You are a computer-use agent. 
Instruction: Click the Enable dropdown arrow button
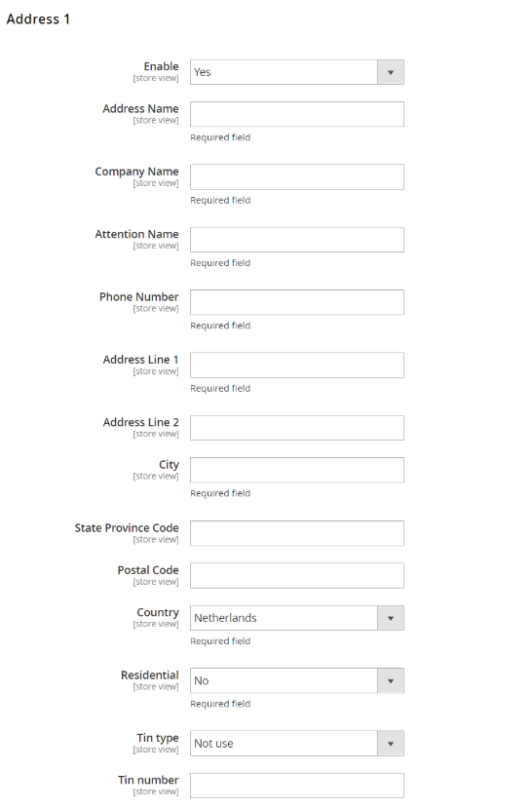(391, 72)
